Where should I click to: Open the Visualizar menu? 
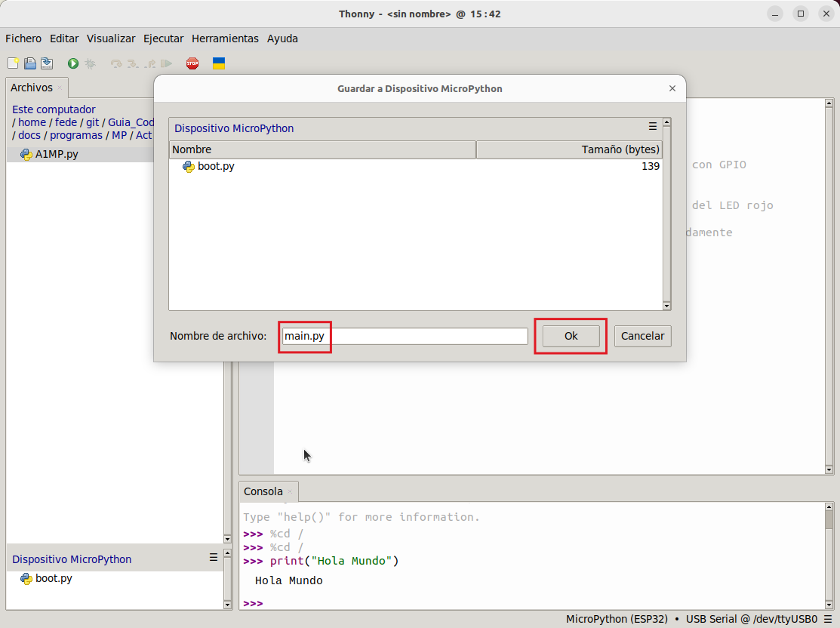(x=111, y=38)
